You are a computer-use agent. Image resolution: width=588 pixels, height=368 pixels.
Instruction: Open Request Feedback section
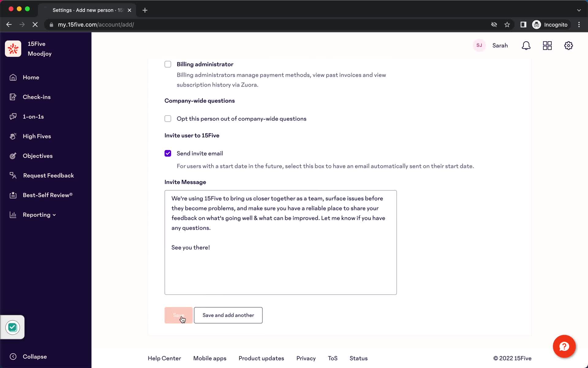[x=48, y=175]
